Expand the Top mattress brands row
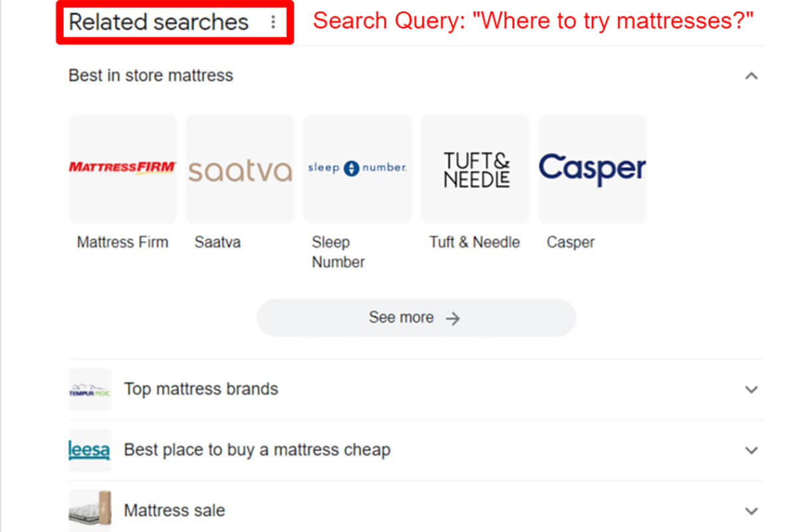Viewport: 798px width, 532px height. 751,389
